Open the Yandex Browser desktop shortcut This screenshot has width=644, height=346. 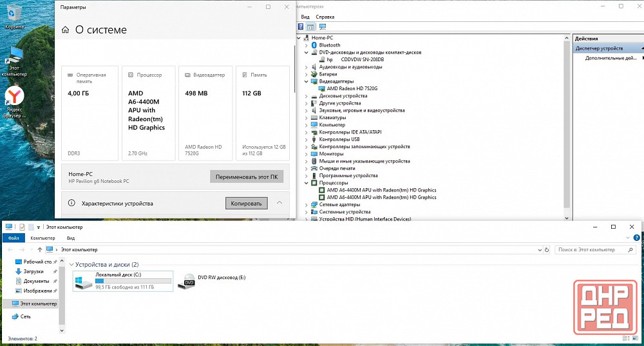coord(14,98)
